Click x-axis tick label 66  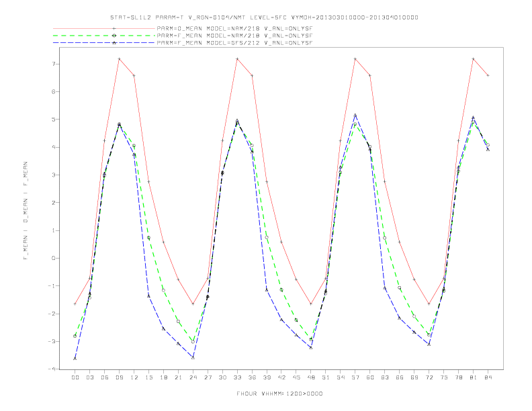(400, 377)
